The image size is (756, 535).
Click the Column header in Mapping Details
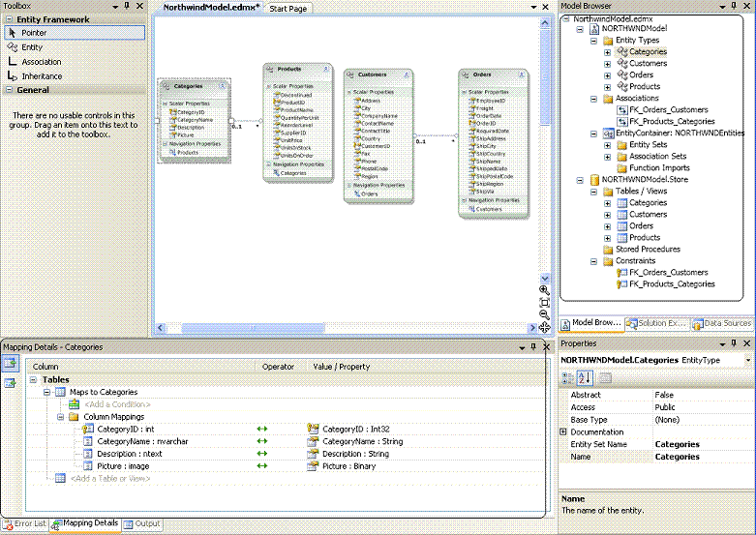point(140,367)
